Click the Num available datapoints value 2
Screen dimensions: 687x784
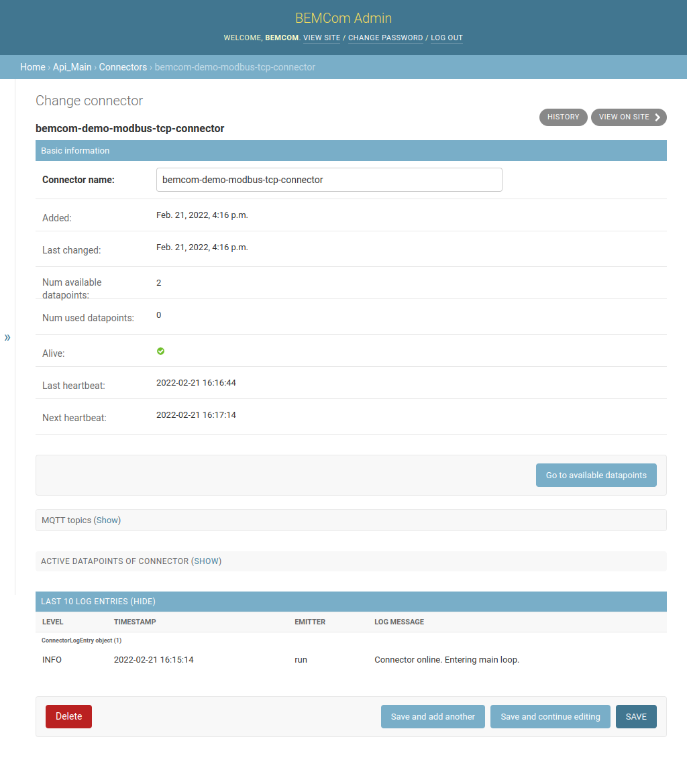tap(158, 283)
